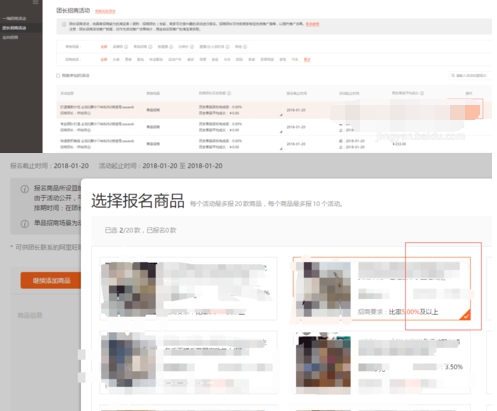Screen dimensions: 497x411
Task: Click the 选择报名商品 dialog heading
Action: point(138,201)
